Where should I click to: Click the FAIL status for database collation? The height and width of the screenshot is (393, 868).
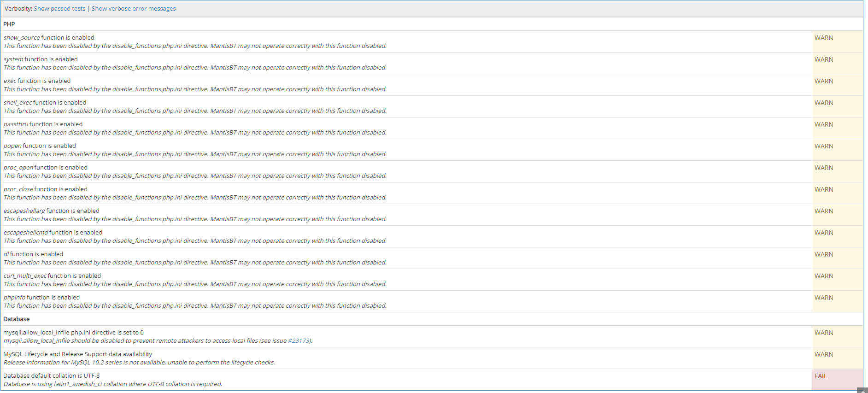pyautogui.click(x=821, y=376)
